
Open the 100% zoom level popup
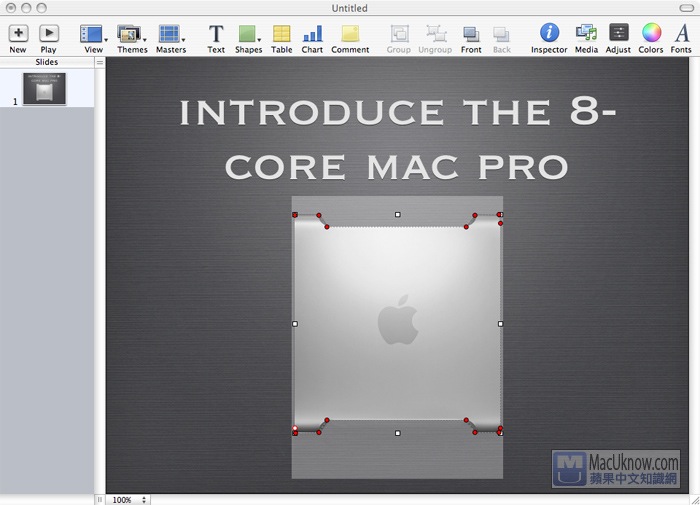pyautogui.click(x=128, y=500)
